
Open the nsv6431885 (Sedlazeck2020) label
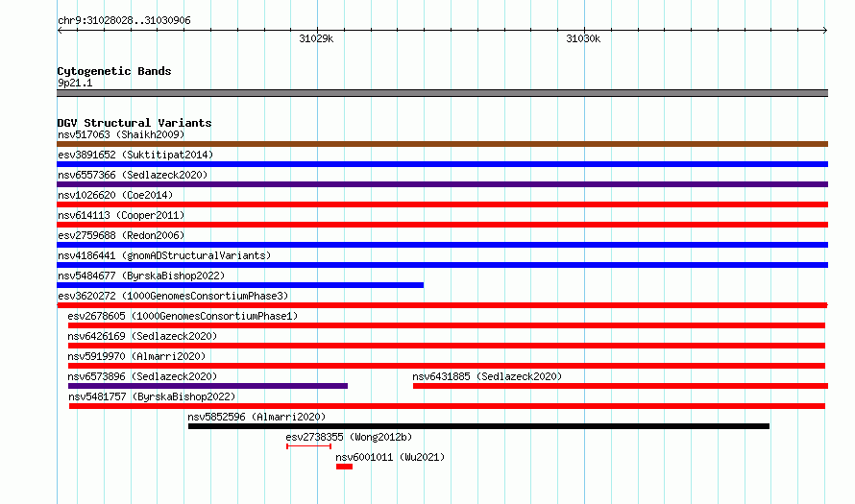[x=487, y=376]
